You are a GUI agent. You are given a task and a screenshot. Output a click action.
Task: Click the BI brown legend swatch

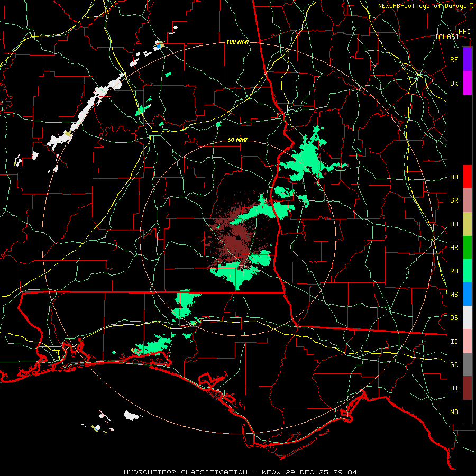click(467, 388)
